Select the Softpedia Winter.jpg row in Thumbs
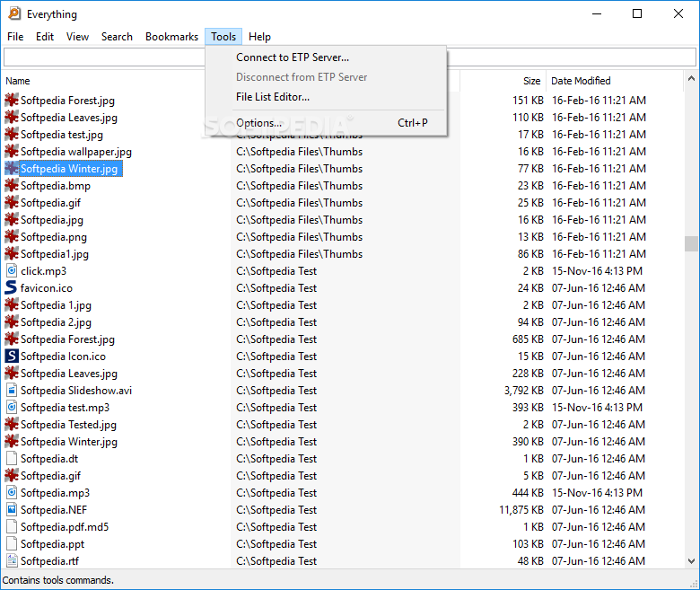Screen dimensions: 700x590 [69, 169]
